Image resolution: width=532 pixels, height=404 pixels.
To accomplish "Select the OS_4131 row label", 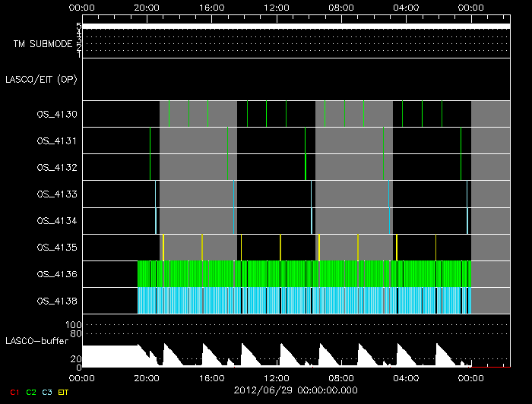I will pos(57,141).
